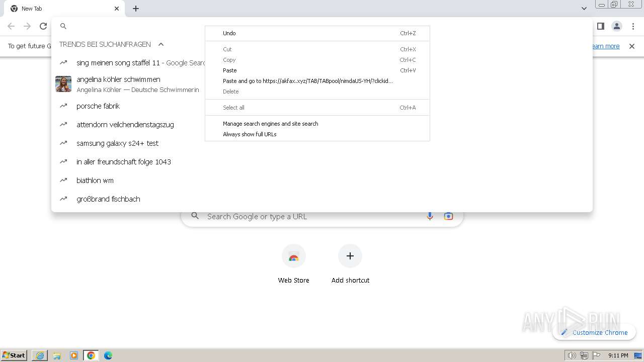Image resolution: width=644 pixels, height=362 pixels.
Task: Switch to Chrome taskbar icon
Action: (91, 355)
